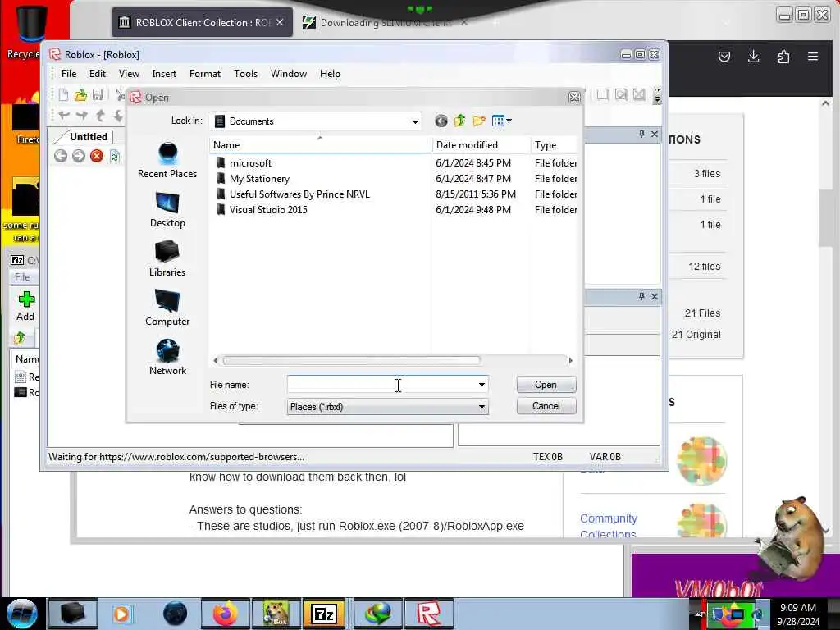Image resolution: width=840 pixels, height=630 pixels.
Task: Open the Help menu in Roblox
Action: coord(330,74)
